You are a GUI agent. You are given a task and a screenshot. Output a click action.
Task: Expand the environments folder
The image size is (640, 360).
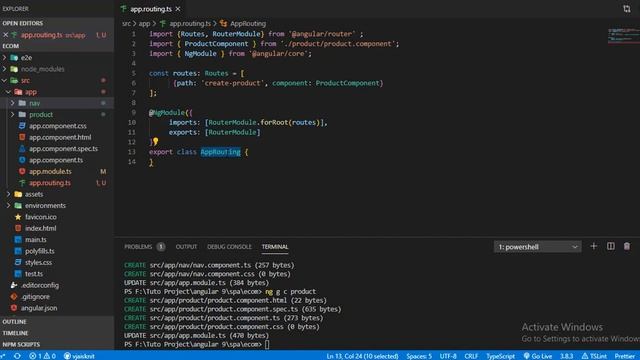tap(9, 206)
